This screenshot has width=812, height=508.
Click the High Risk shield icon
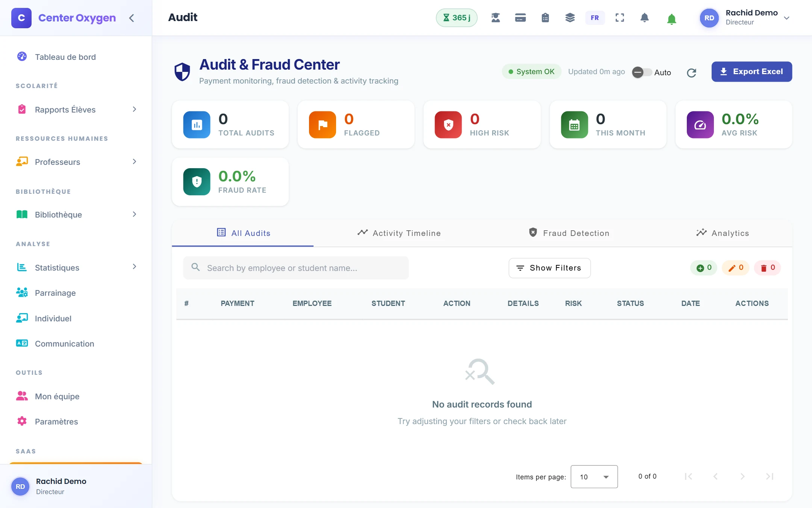point(448,125)
